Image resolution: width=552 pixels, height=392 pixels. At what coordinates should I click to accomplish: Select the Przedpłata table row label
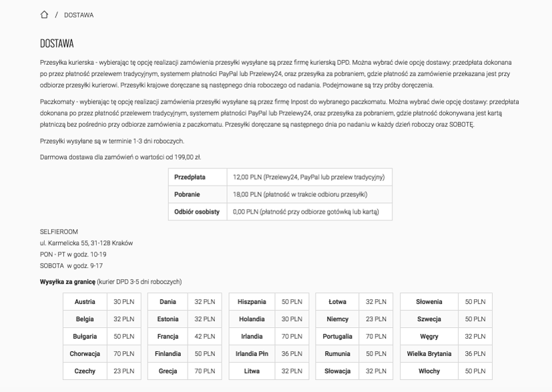190,177
